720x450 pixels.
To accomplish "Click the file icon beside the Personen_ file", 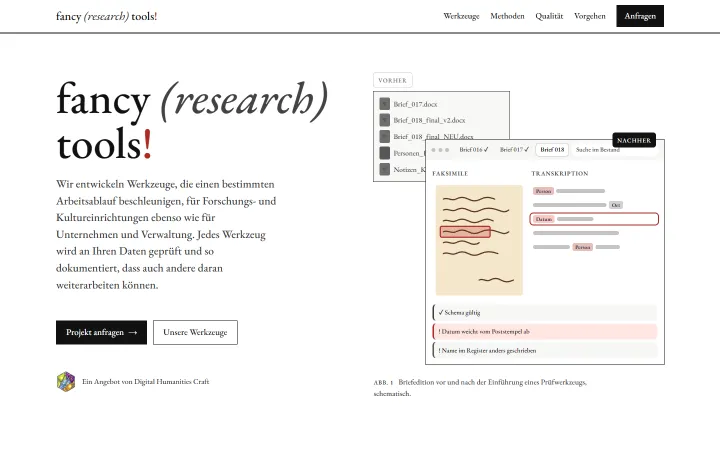I will [385, 153].
